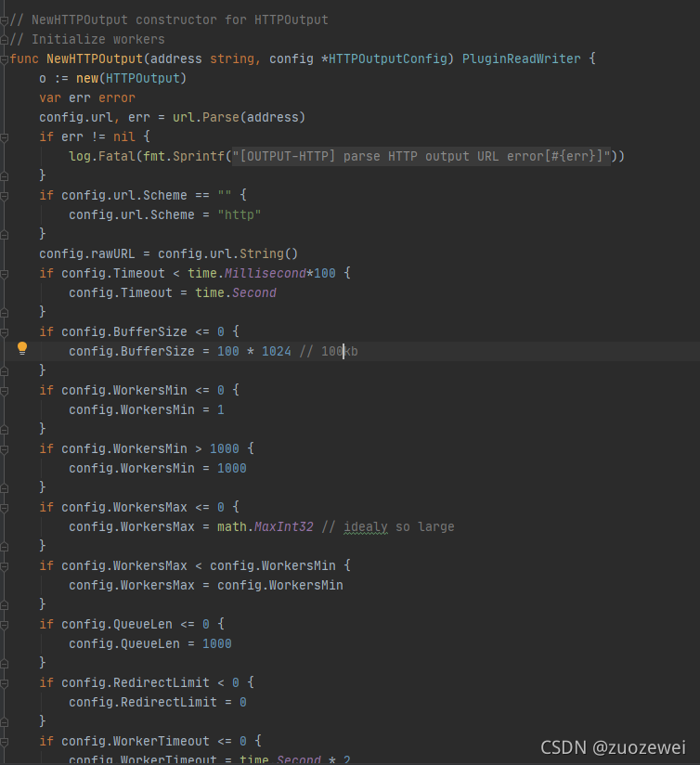The image size is (700, 765).
Task: Click '100 * 1024' buffer size value
Action: 254,352
